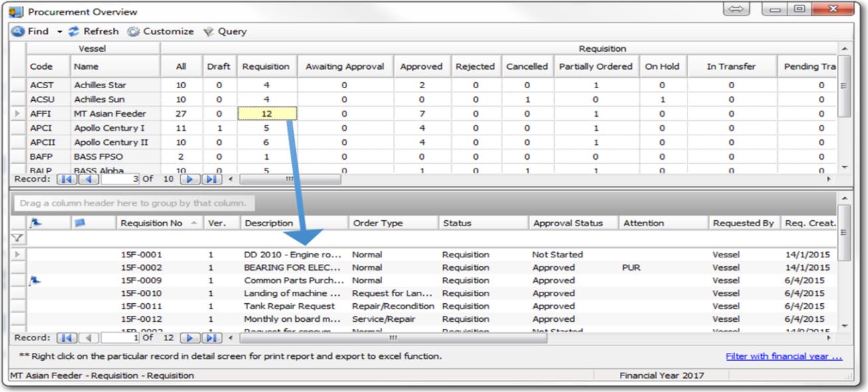The height and width of the screenshot is (392, 868).
Task: Select the Achilles Star vessel row
Action: 425,85
